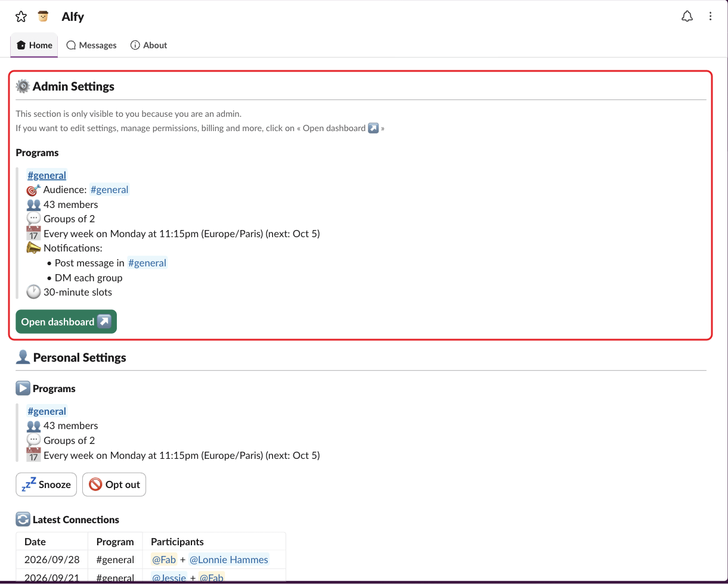The height and width of the screenshot is (584, 728).
Task: Opt out of the program
Action: tap(114, 484)
